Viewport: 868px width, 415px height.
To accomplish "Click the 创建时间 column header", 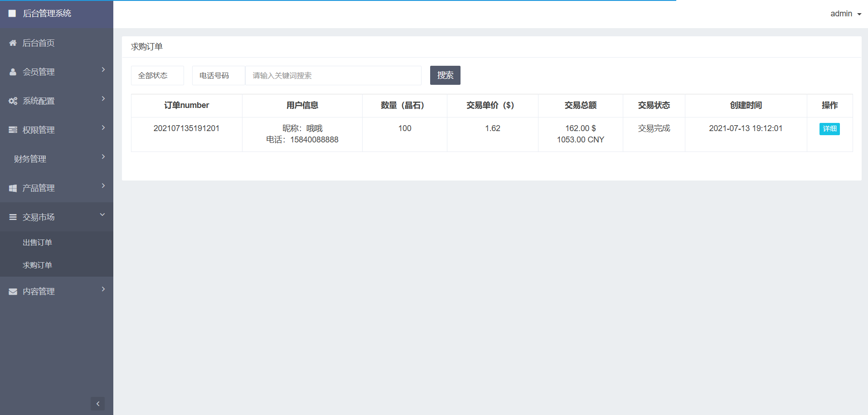I will (746, 105).
